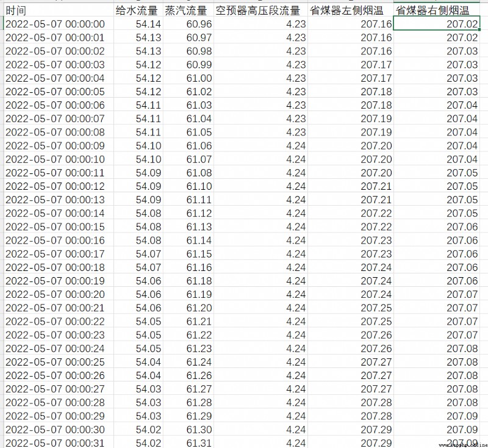Select the 空预器高压段流量 header cell
488x448 pixels.
coord(261,10)
